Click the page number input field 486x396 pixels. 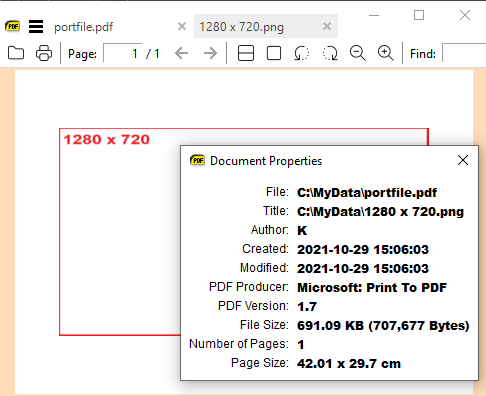tap(123, 53)
